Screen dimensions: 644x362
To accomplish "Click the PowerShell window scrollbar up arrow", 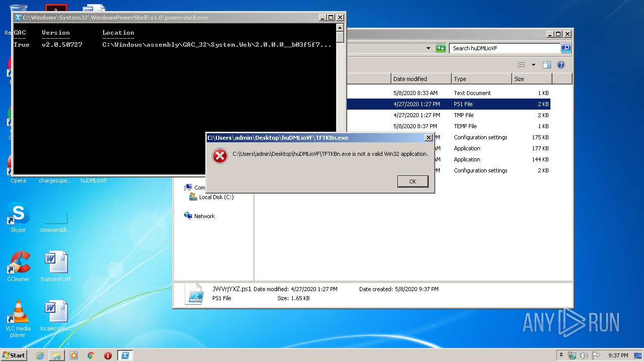I will click(x=340, y=27).
